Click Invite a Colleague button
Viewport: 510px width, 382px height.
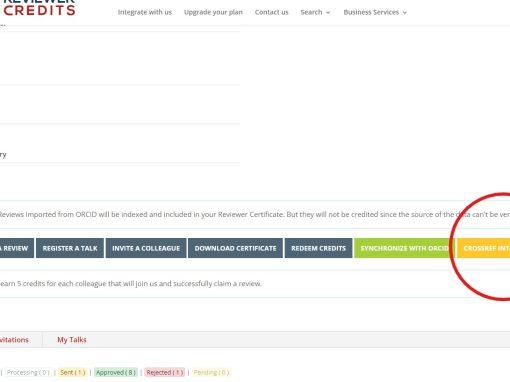(146, 248)
